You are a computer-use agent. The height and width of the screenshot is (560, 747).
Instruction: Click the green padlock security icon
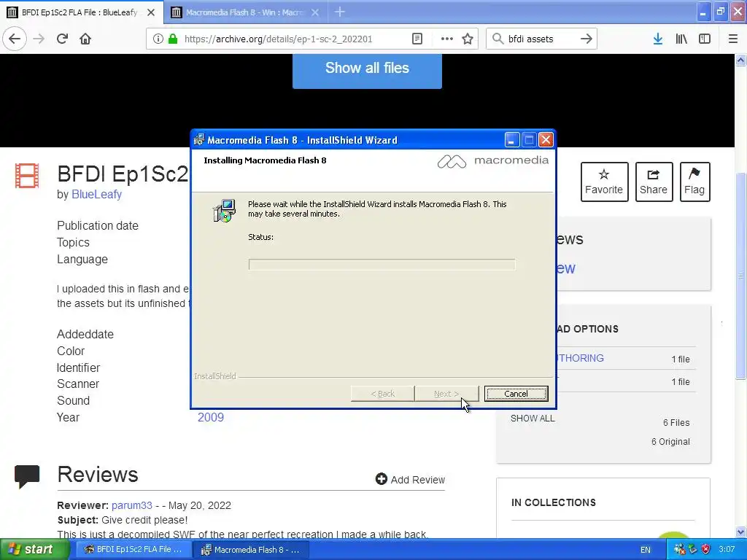point(173,39)
